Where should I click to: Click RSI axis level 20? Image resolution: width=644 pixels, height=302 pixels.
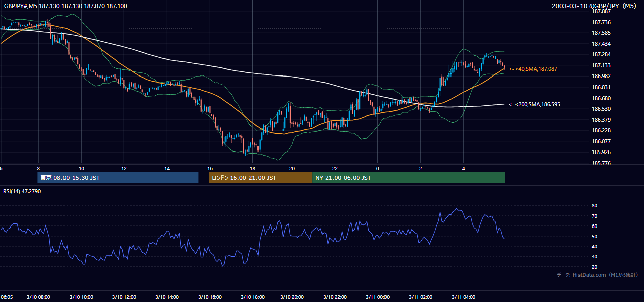tap(594, 267)
